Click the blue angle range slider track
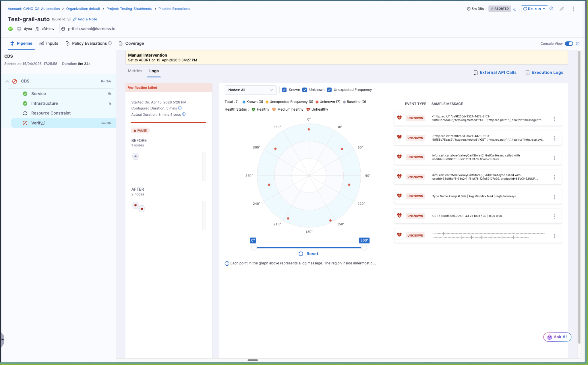The image size is (588, 365). (x=309, y=248)
